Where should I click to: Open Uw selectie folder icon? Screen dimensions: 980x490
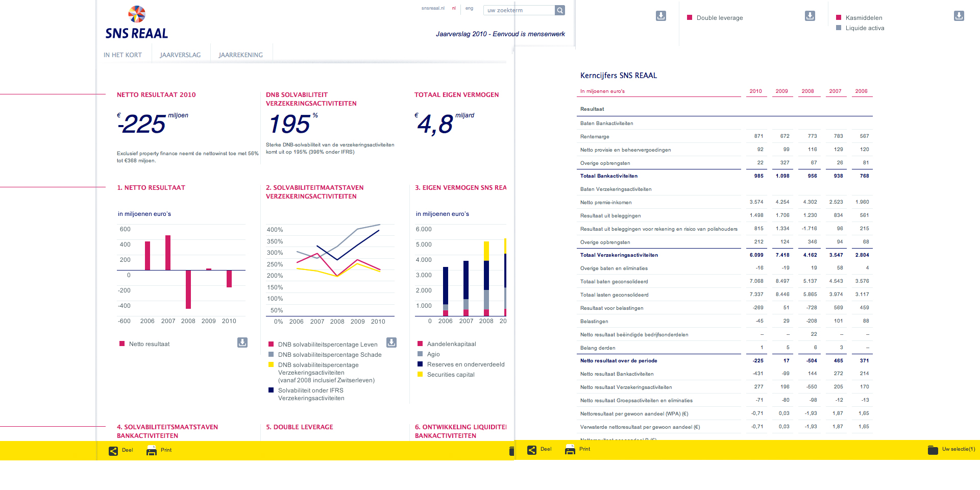(933, 450)
